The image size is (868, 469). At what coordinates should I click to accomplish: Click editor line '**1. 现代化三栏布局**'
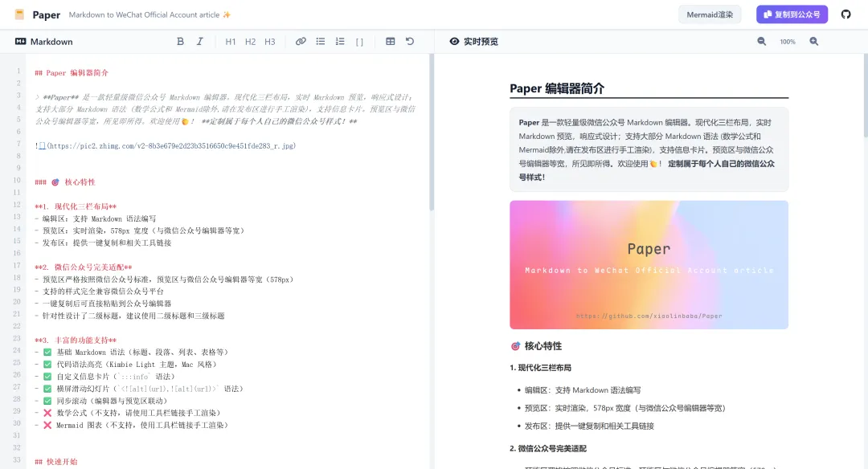[76, 207]
